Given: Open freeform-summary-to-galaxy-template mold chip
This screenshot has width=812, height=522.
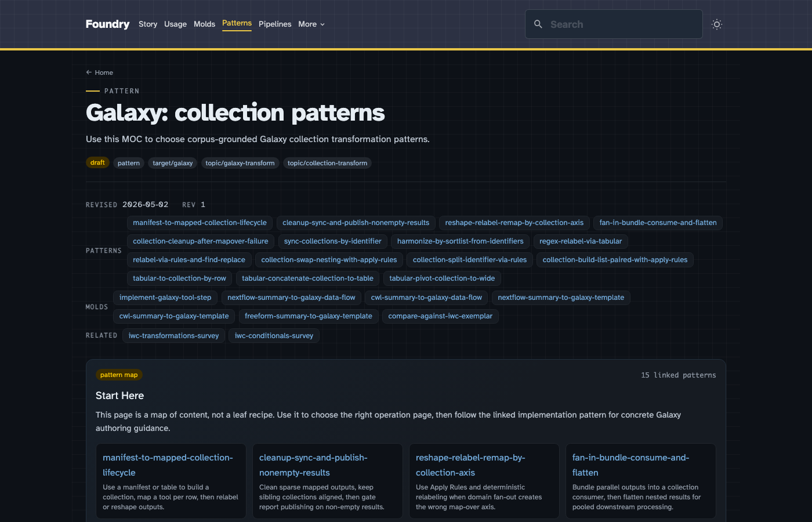Looking at the screenshot, I should point(309,316).
